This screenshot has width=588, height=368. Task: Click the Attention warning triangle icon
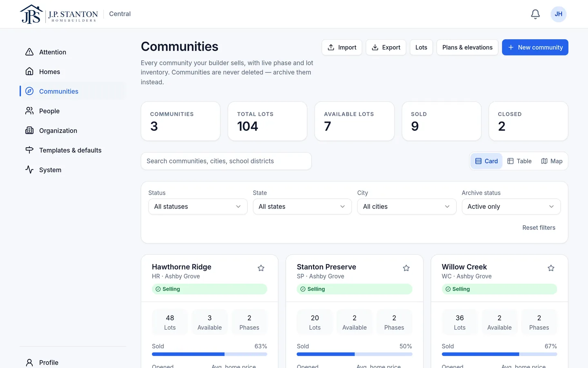[x=29, y=52]
